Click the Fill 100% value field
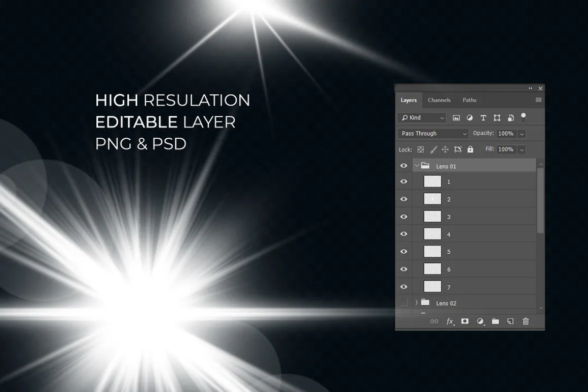 pyautogui.click(x=506, y=149)
